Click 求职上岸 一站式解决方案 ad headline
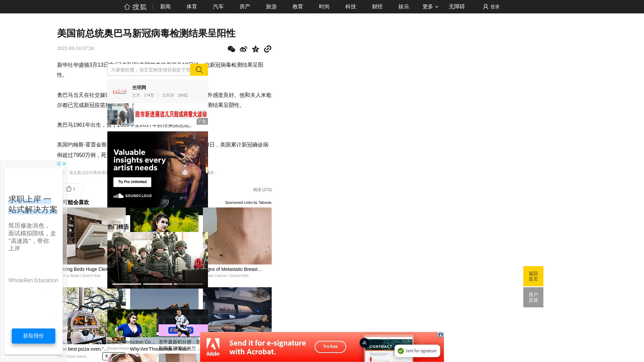 tap(33, 204)
